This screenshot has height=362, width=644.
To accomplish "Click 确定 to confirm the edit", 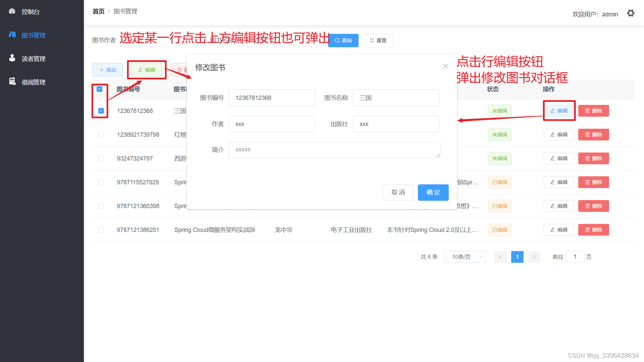I will (x=433, y=192).
